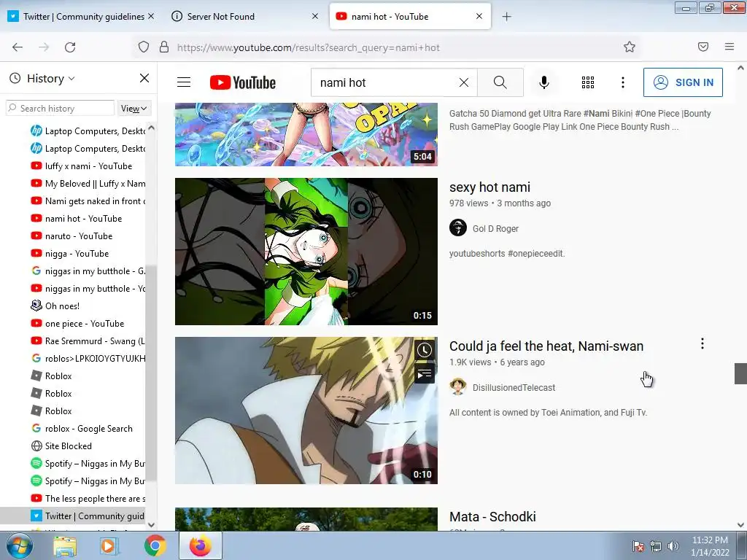The height and width of the screenshot is (560, 747).
Task: Click history list scroll-down arrow
Action: (x=152, y=525)
